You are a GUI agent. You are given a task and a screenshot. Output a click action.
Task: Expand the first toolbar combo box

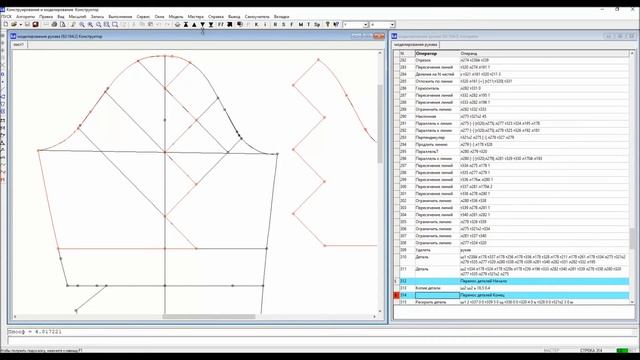point(365,24)
